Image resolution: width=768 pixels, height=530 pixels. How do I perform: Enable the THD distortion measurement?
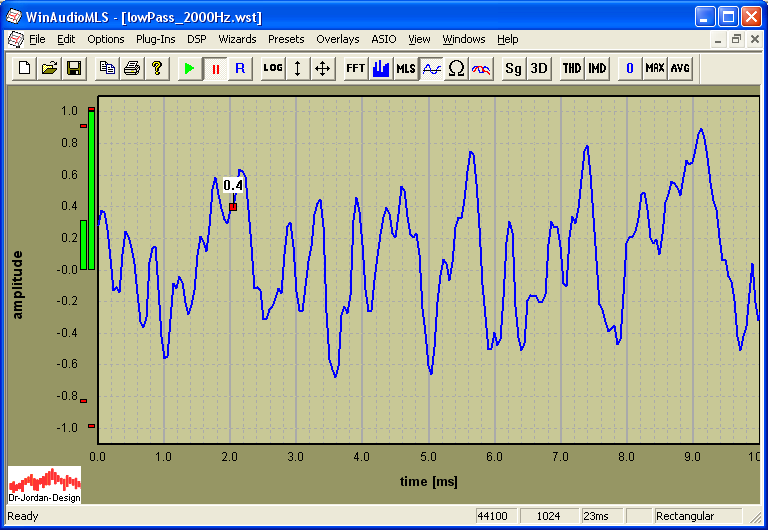click(571, 68)
